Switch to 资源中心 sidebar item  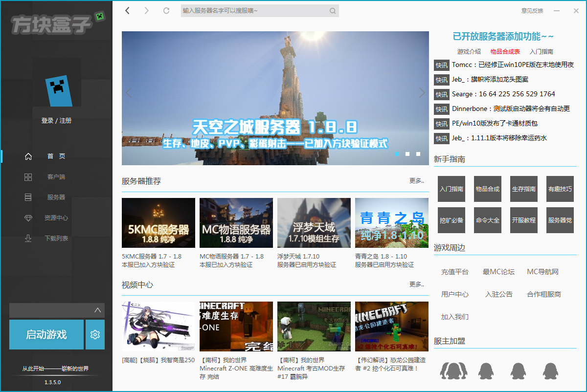tap(56, 218)
